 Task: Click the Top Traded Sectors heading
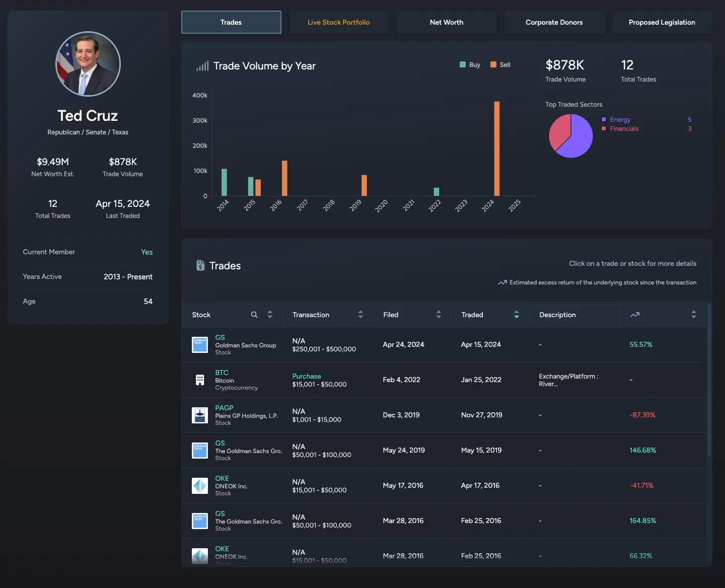(574, 104)
